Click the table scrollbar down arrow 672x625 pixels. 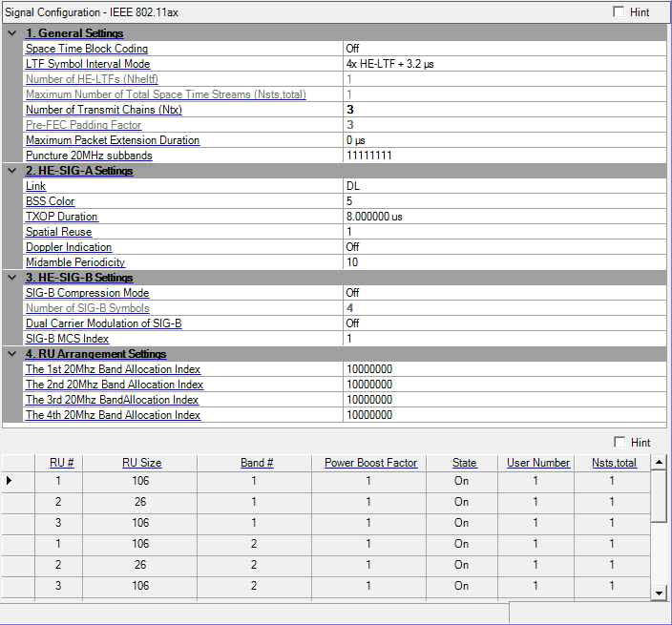pos(659,594)
